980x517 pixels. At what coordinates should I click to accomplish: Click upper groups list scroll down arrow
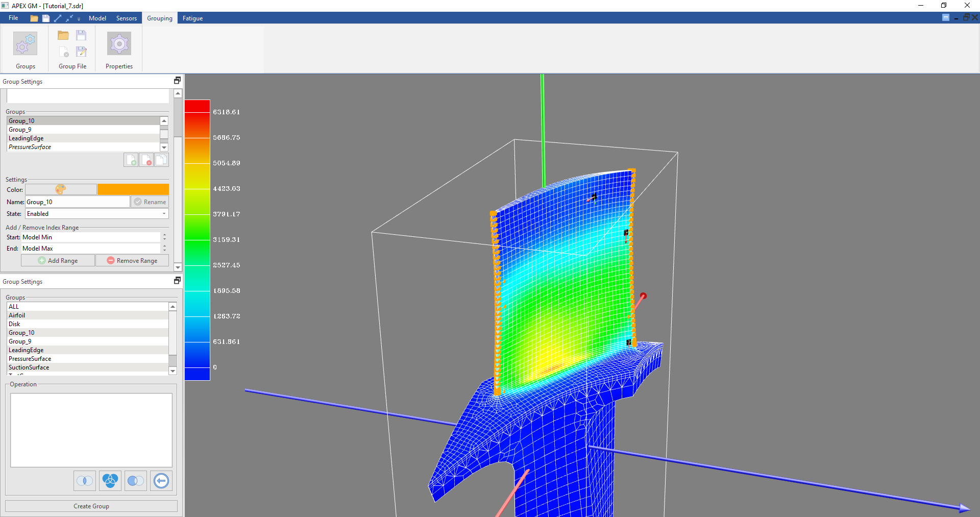(164, 147)
